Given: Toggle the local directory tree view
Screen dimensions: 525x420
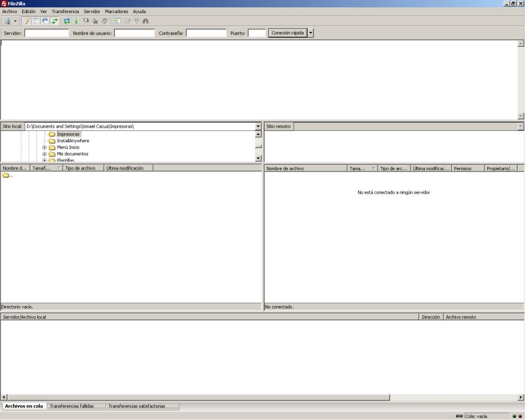Looking at the screenshot, I should coord(36,21).
